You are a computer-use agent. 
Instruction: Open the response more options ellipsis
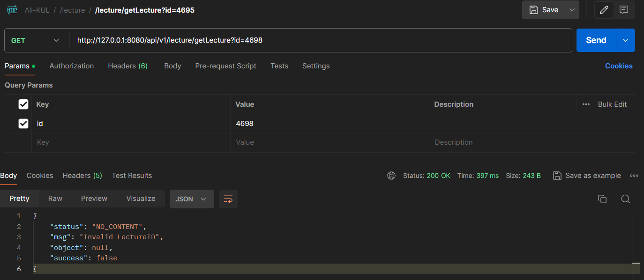pos(634,176)
